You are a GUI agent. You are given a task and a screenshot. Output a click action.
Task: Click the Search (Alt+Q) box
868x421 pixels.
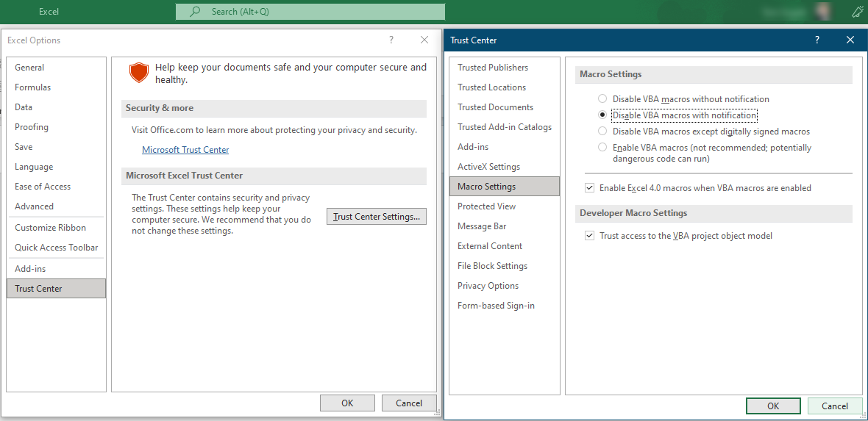[x=310, y=12]
